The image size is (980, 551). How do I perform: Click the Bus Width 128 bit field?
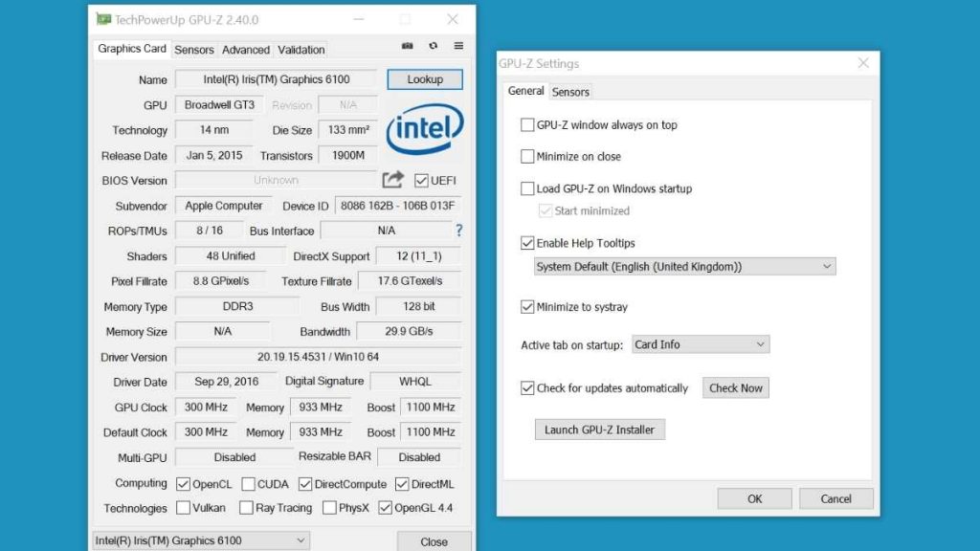point(419,307)
